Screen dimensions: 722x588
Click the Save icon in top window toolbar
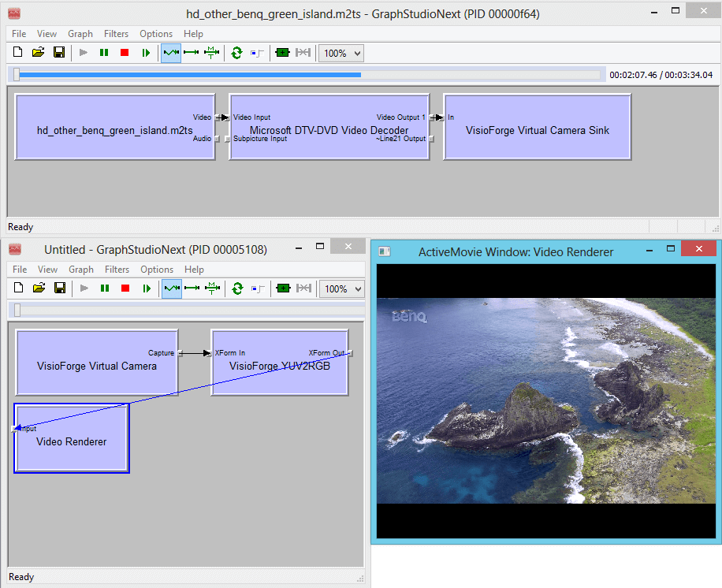pos(59,53)
